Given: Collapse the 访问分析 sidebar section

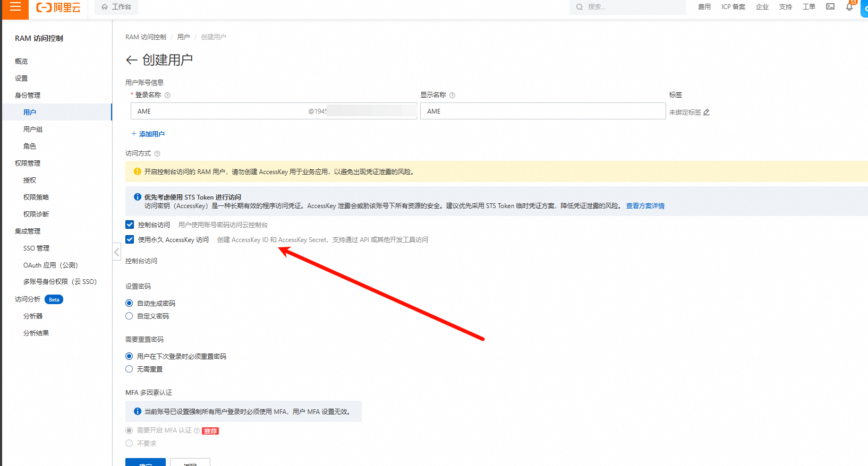Looking at the screenshot, I should (28, 299).
